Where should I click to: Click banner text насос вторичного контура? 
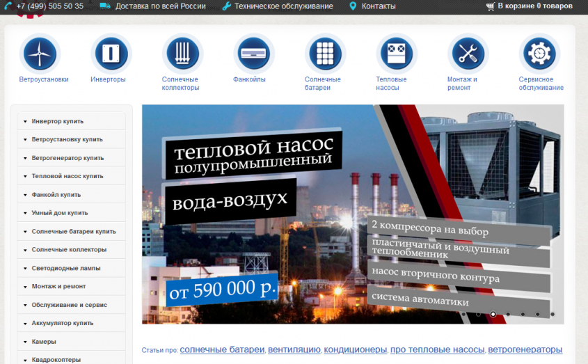click(x=436, y=275)
